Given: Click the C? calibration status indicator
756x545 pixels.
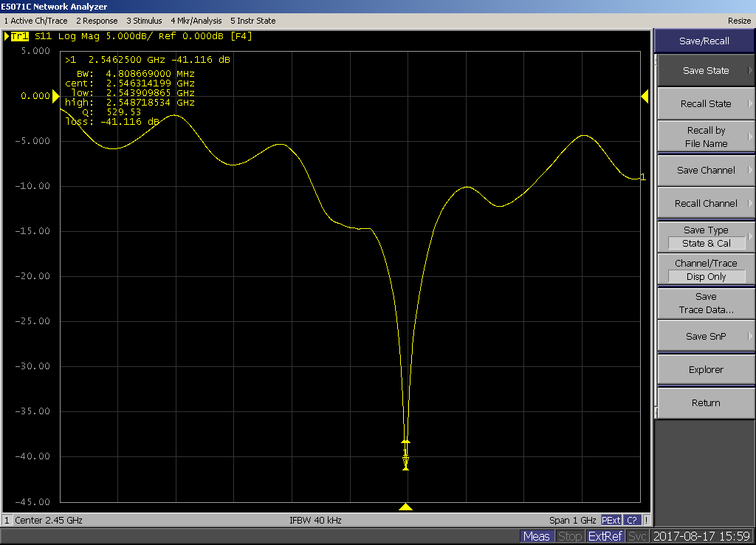Looking at the screenshot, I should click(x=632, y=520).
